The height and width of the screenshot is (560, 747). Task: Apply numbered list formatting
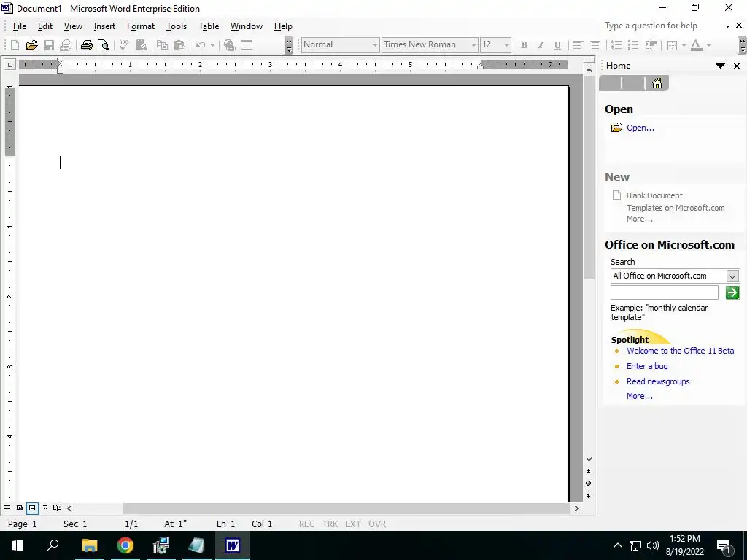pos(616,45)
